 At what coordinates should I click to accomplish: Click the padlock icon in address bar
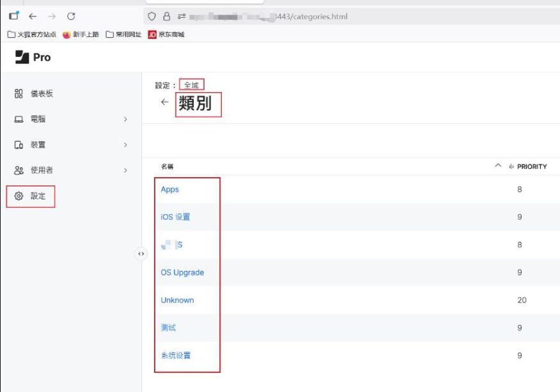(x=167, y=17)
